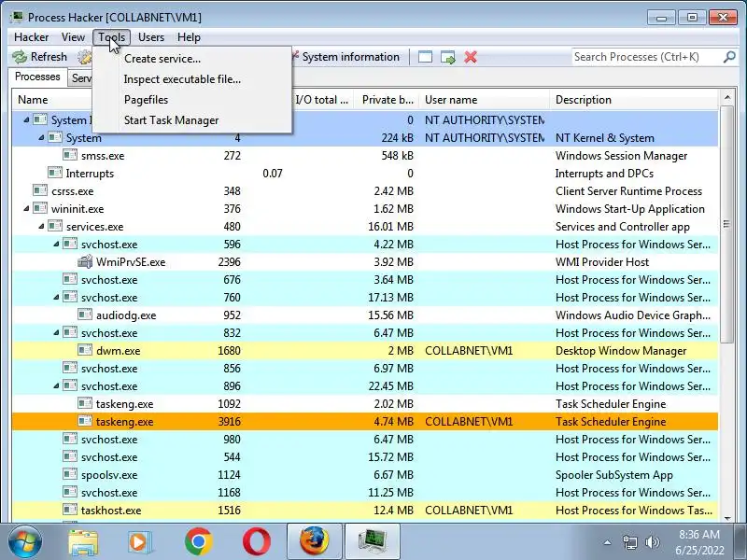Click vertical scrollbar up arrow
This screenshot has width=747, height=560.
[x=727, y=98]
